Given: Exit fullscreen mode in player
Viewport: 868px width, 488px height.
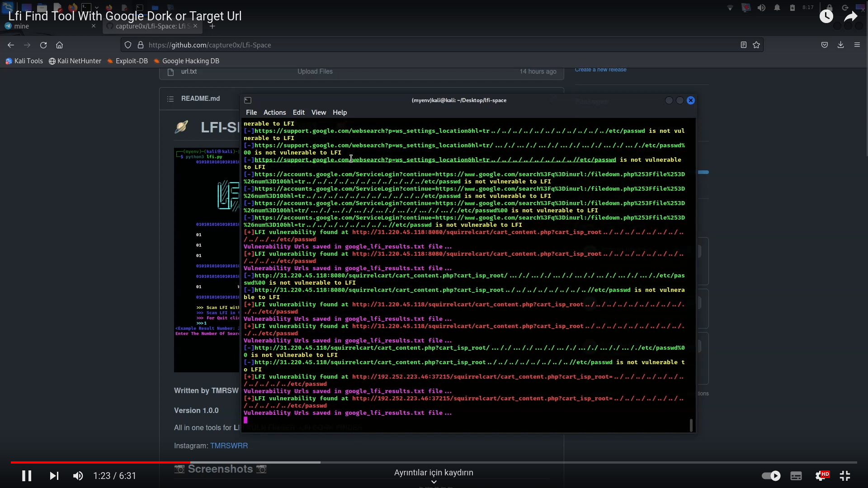Looking at the screenshot, I should pyautogui.click(x=845, y=476).
